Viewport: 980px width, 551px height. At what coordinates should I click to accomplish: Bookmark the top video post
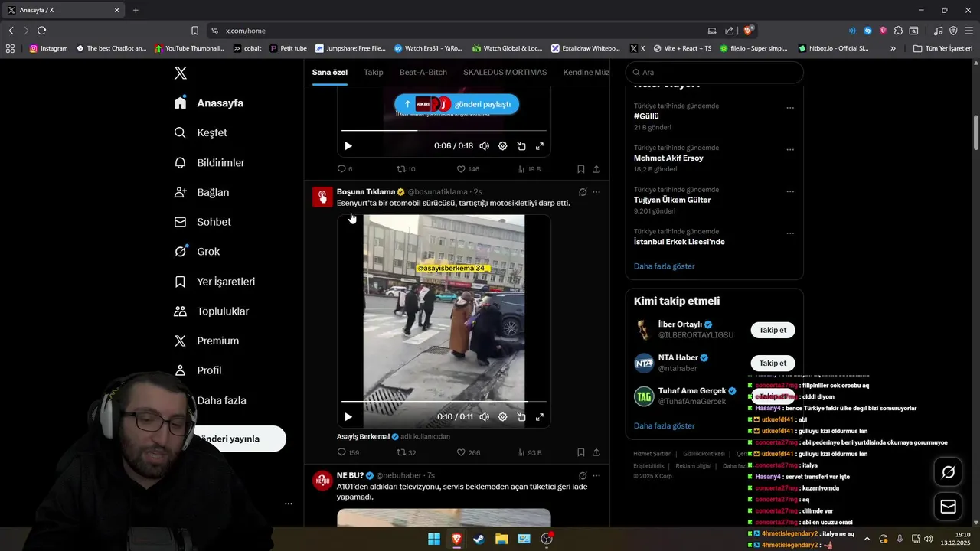(581, 168)
